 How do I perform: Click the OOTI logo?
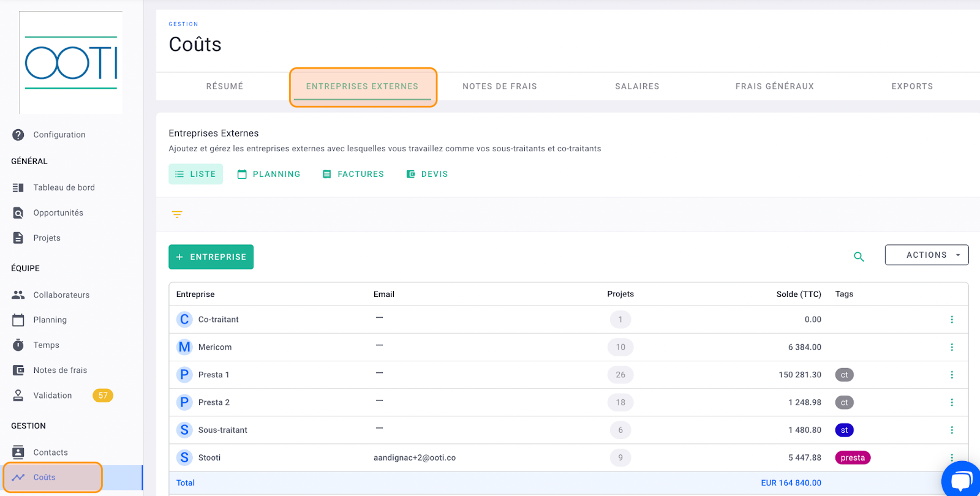(x=71, y=62)
